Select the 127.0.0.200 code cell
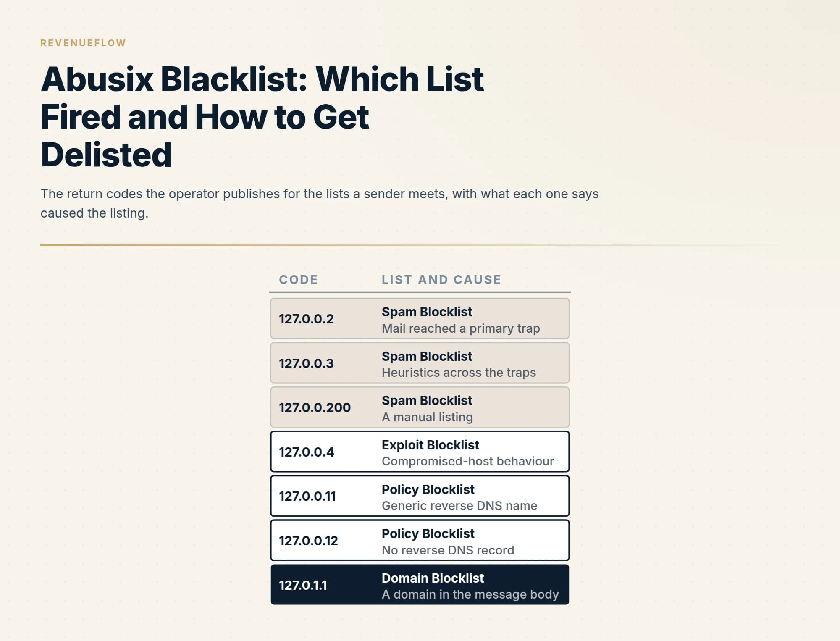Screen dimensions: 840x641 (x=315, y=407)
